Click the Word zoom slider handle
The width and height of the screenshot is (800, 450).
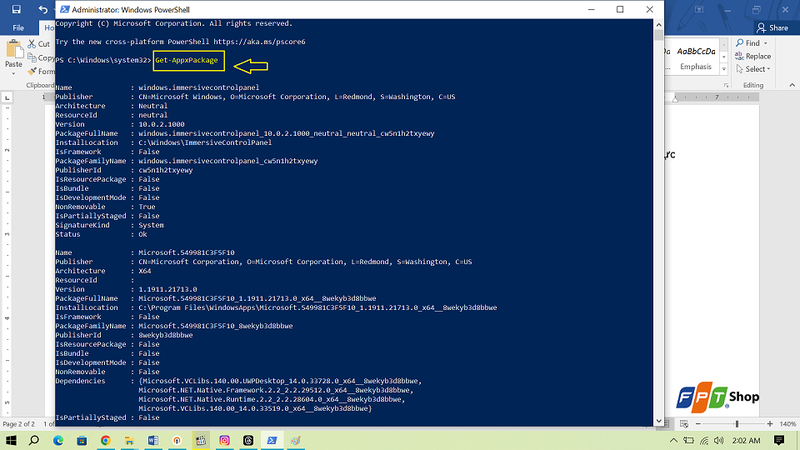coord(737,424)
